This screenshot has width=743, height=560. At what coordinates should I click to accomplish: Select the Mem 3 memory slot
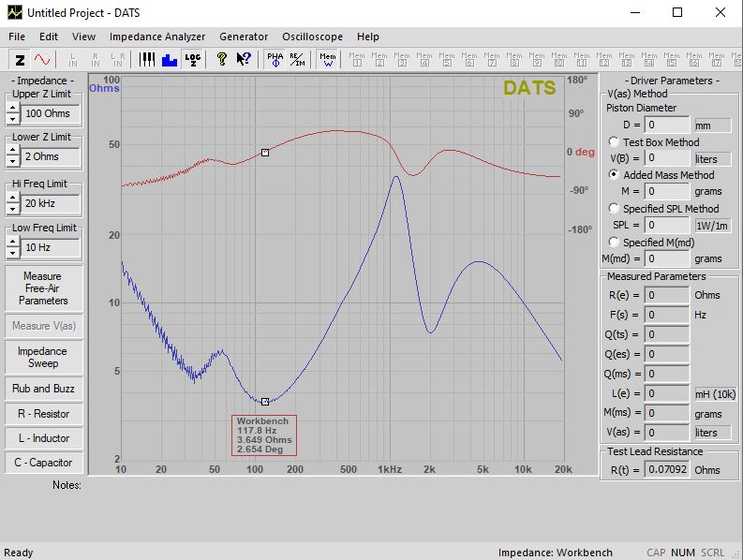point(402,60)
